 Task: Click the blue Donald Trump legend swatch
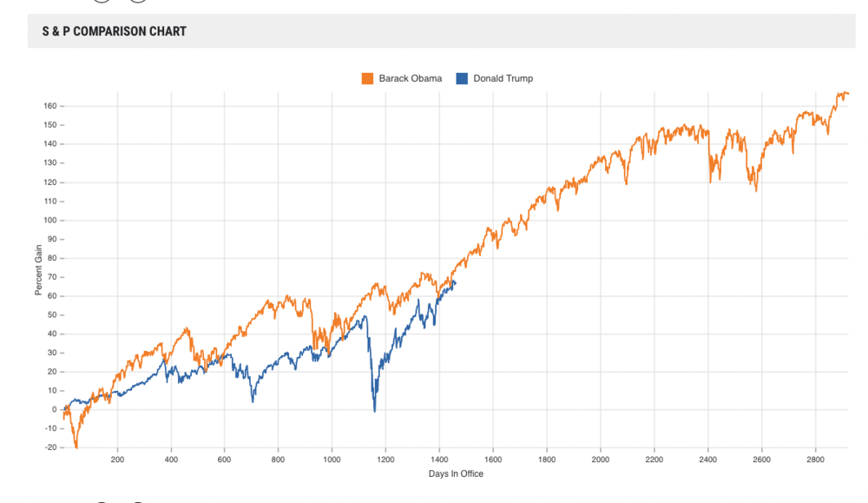pos(462,78)
